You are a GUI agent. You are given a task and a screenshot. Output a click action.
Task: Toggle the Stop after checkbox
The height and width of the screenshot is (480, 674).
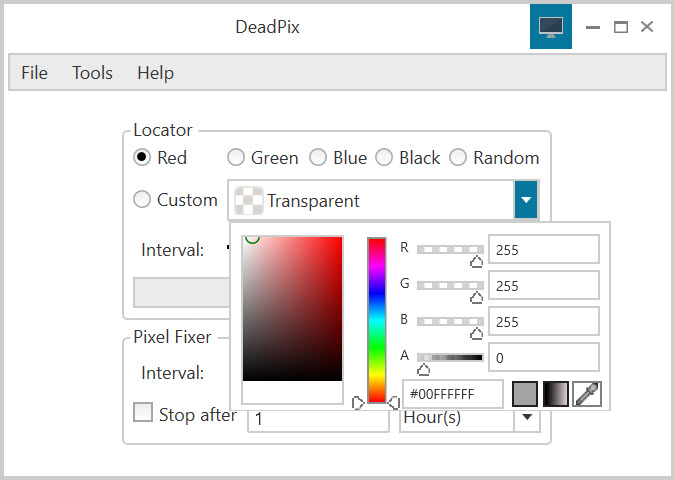[143, 412]
